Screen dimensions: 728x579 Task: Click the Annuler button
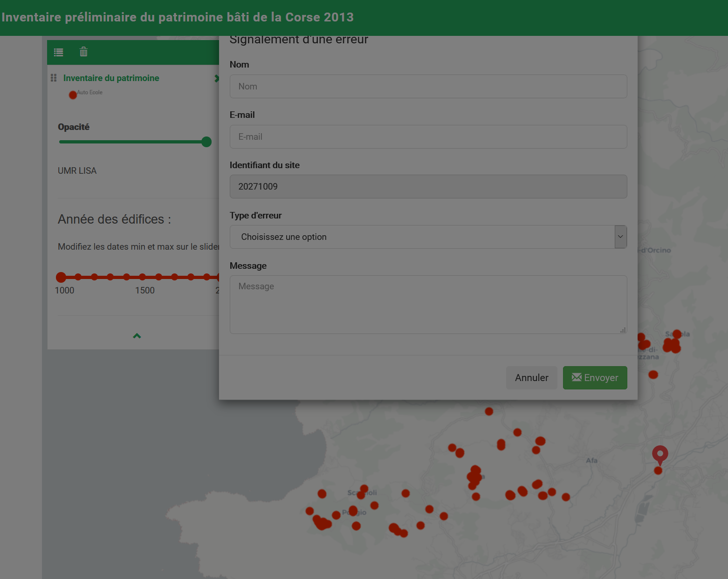coord(531,377)
